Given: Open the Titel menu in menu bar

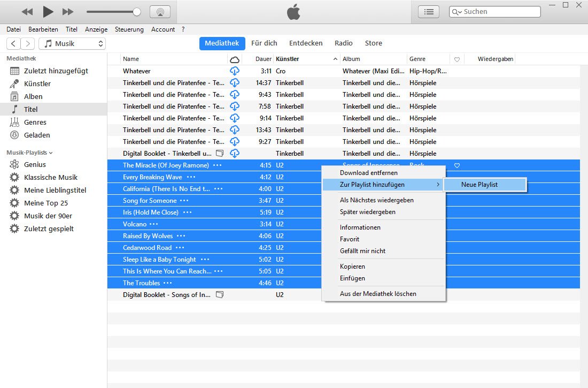Looking at the screenshot, I should click(x=71, y=29).
